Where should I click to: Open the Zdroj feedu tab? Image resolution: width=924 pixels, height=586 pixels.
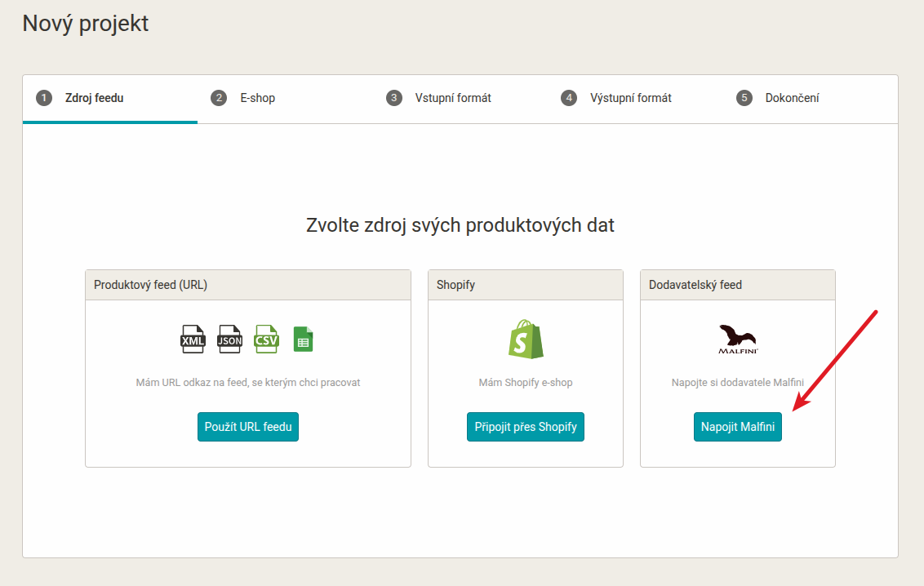coord(109,99)
